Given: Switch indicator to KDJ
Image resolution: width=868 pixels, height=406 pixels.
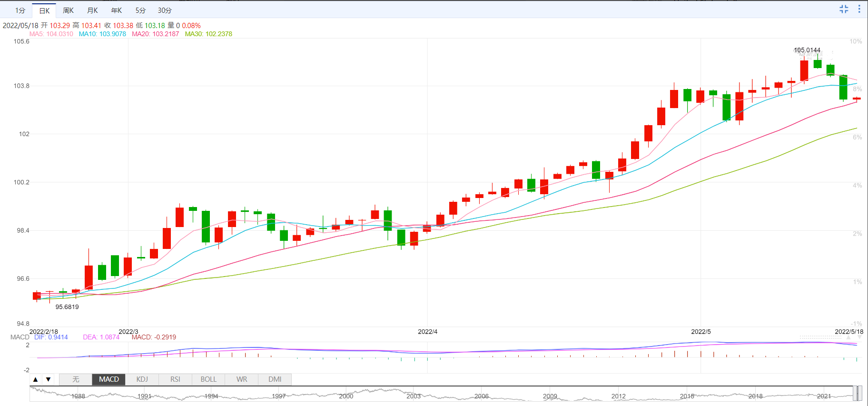Looking at the screenshot, I should 142,379.
